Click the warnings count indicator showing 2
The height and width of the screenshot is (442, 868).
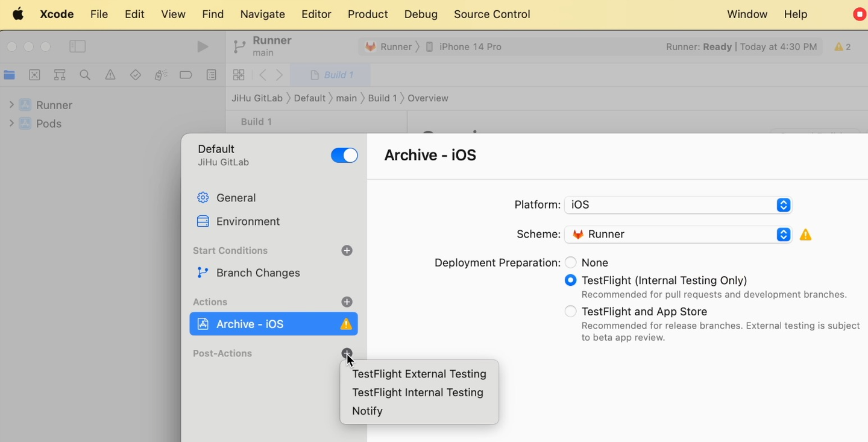pyautogui.click(x=843, y=46)
